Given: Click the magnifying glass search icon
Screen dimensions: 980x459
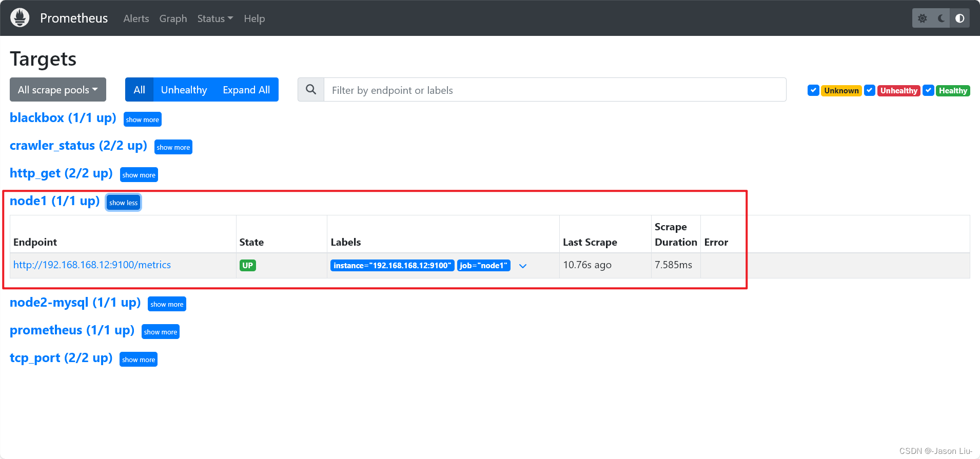Looking at the screenshot, I should click(311, 90).
